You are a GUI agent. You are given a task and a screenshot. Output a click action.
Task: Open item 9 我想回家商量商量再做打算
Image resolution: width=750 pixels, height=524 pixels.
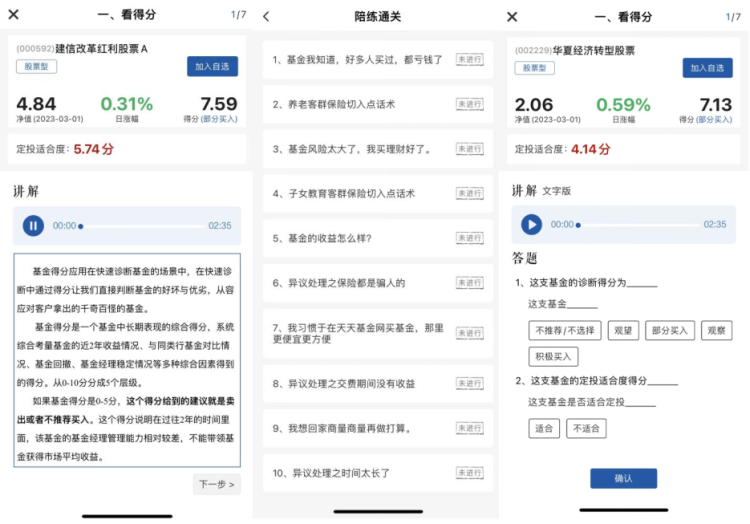(x=377, y=428)
